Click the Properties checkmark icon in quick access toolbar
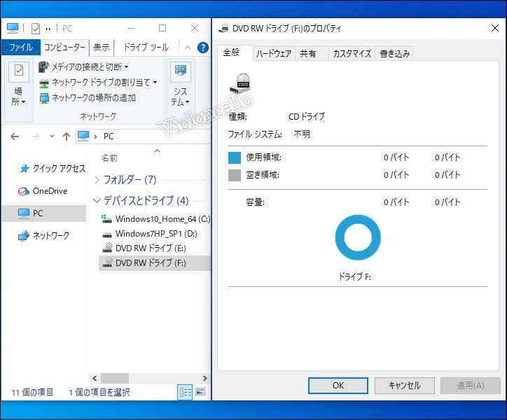This screenshot has height=420, width=507. click(x=35, y=29)
